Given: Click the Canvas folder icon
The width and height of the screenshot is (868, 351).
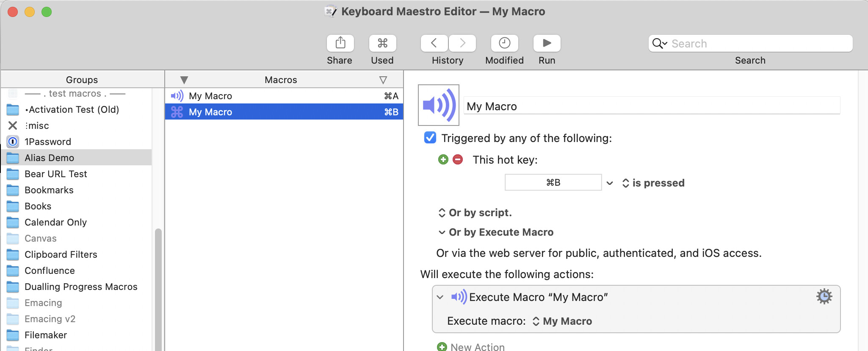Looking at the screenshot, I should (x=13, y=238).
